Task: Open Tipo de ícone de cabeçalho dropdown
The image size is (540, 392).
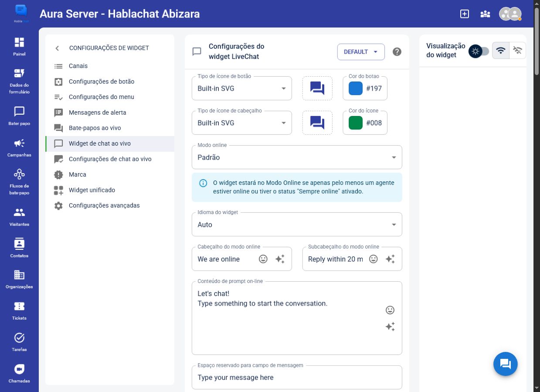Action: (x=242, y=123)
